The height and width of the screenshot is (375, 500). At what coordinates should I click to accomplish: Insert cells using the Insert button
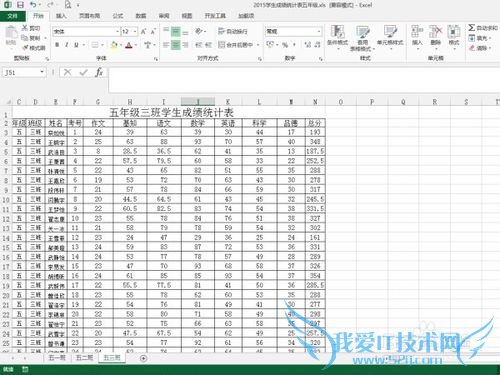click(417, 37)
